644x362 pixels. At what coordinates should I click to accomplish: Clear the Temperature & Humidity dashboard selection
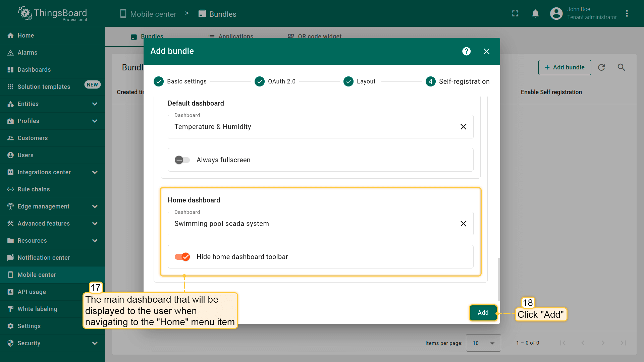[463, 127]
